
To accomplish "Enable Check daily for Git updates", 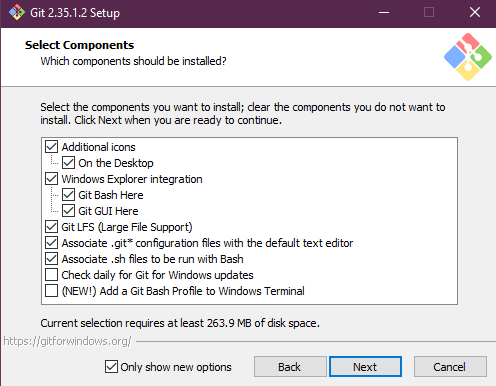I will click(x=51, y=275).
